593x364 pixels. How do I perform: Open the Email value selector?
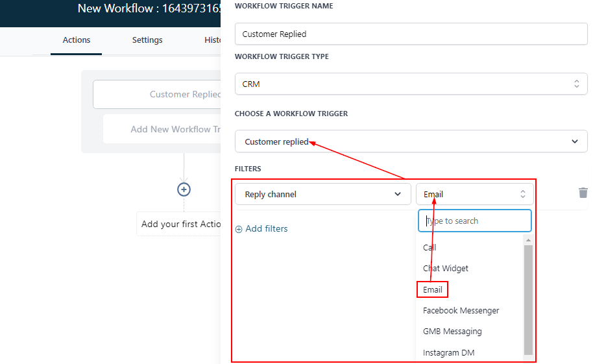point(475,194)
